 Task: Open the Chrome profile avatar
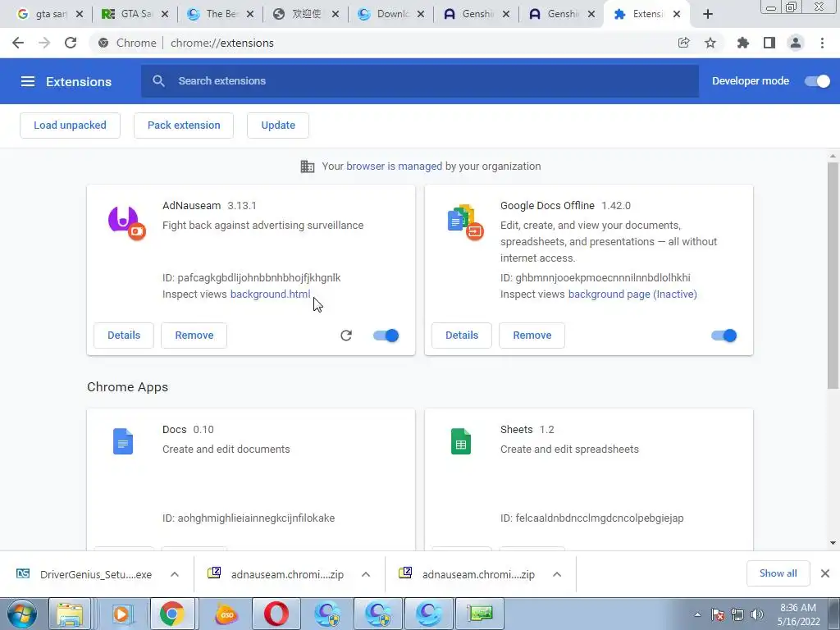click(796, 43)
